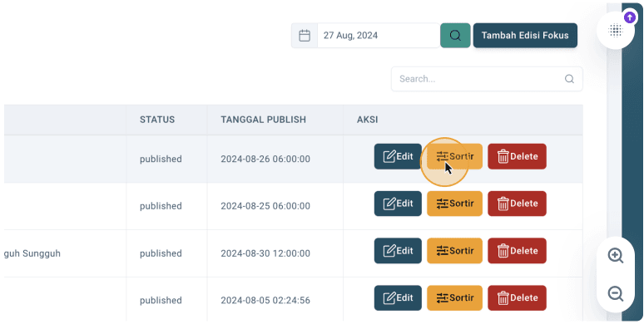Edit the entry published 2024-08-30 12:00:00

click(398, 251)
